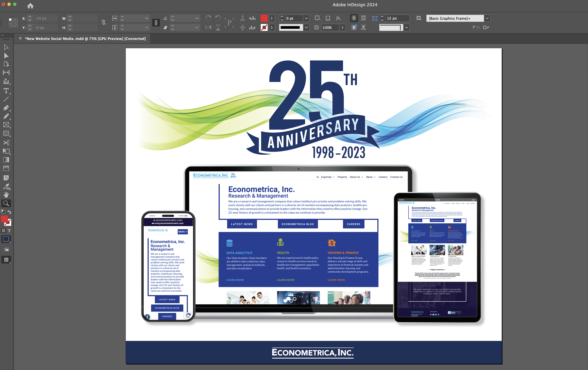Select the Eyedropper tool
Image resolution: width=588 pixels, height=370 pixels.
[6, 187]
